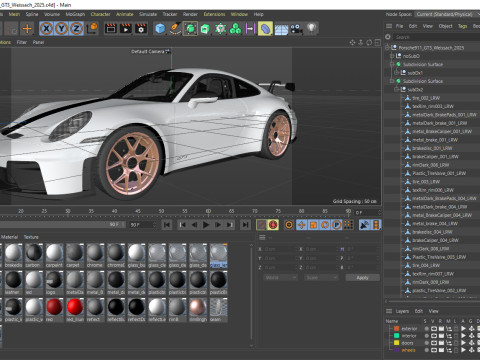Viewport: 480px width, 360px height.
Task: Collapse subDx2 null object
Action: pos(397,89)
